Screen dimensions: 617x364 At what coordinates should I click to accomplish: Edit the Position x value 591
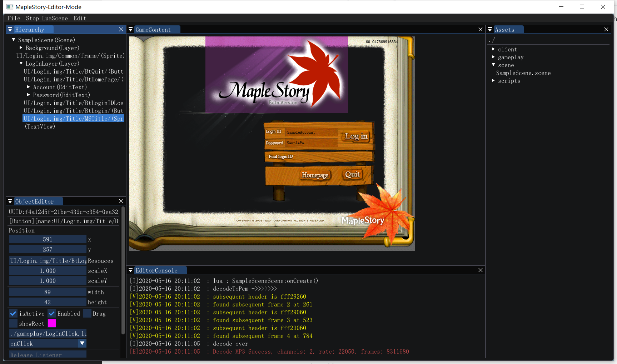pos(48,239)
